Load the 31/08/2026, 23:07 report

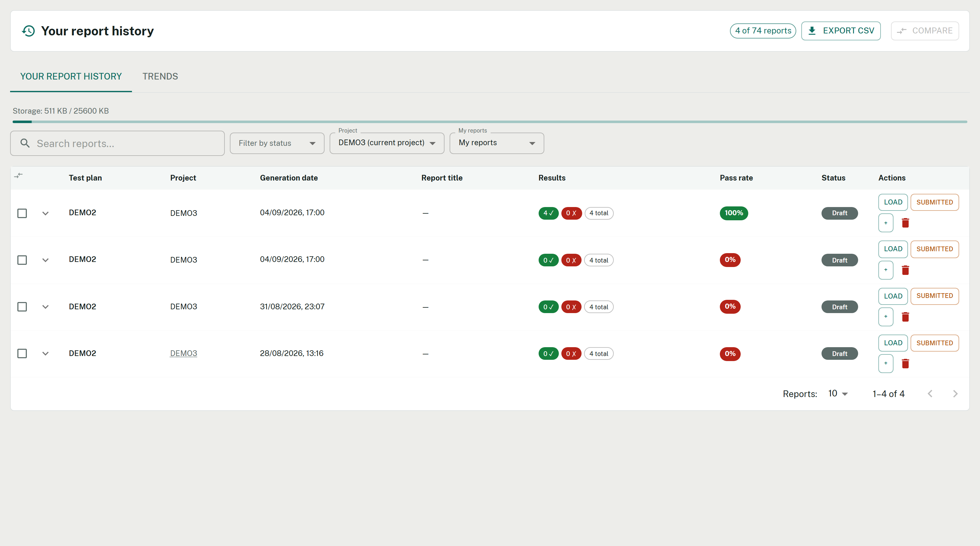coord(893,296)
